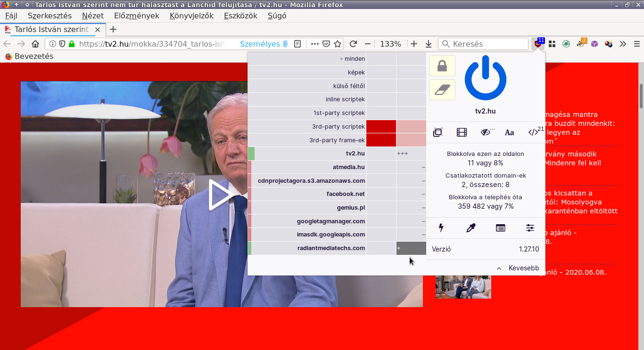The width and height of the screenshot is (644, 350).
Task: Click the padlock save-rules icon
Action: tap(442, 66)
